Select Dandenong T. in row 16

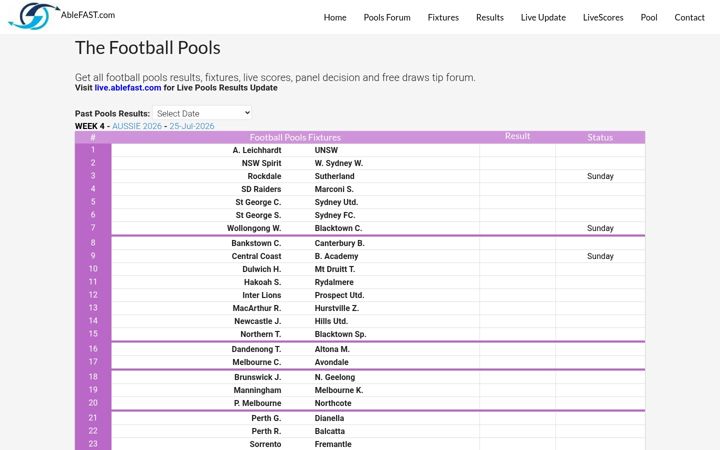(256, 349)
